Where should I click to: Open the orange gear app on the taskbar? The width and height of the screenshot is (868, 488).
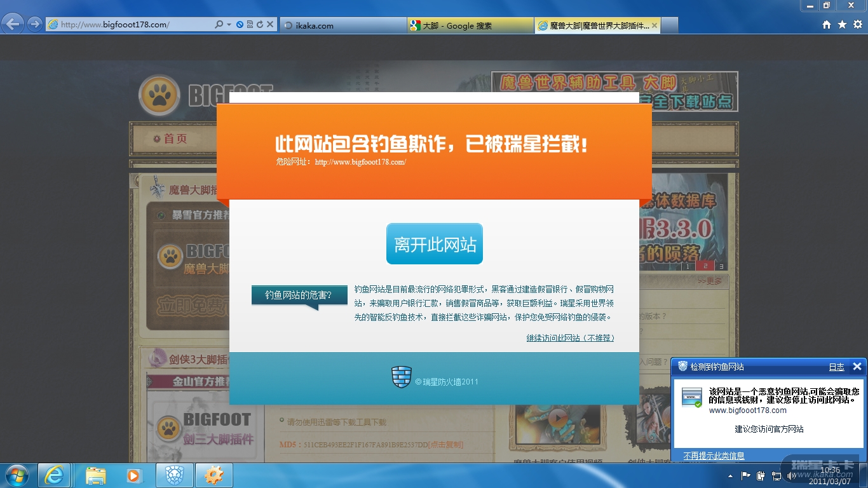[x=214, y=475]
